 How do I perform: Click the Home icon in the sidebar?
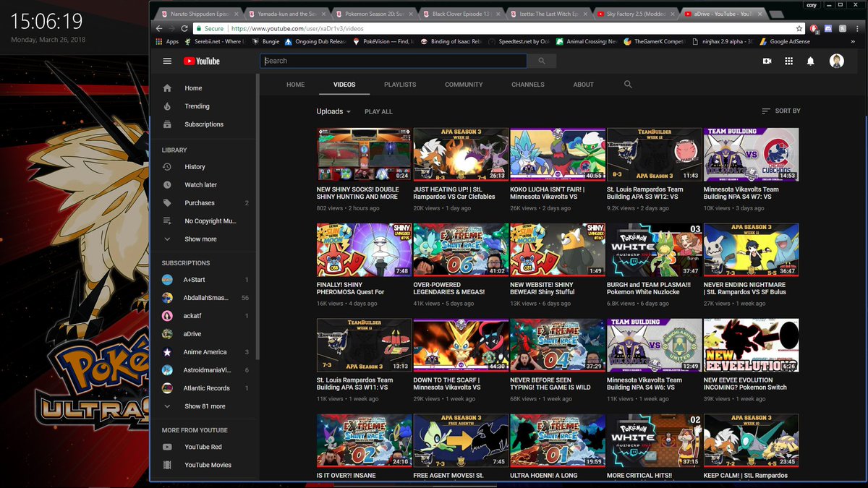(x=168, y=88)
